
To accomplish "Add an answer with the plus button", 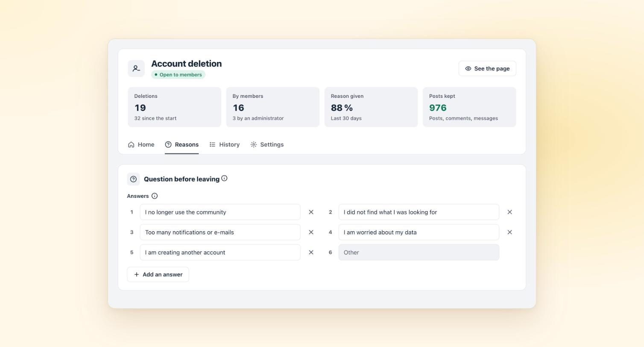I will pos(158,274).
